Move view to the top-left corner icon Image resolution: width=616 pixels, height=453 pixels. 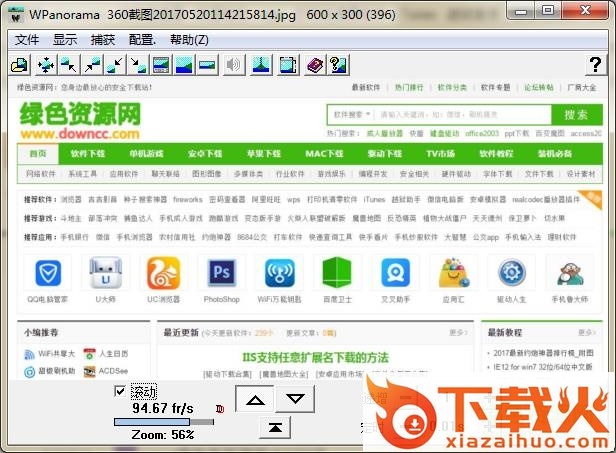(69, 65)
